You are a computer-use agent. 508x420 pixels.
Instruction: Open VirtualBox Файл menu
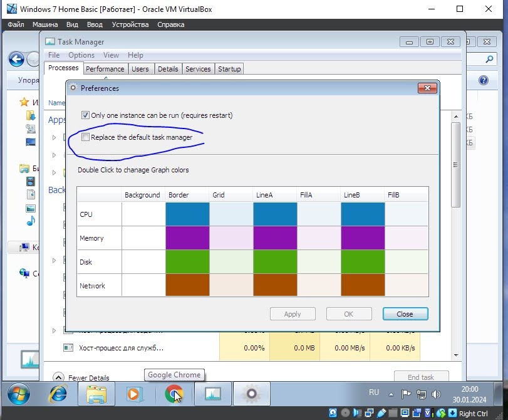pos(16,24)
